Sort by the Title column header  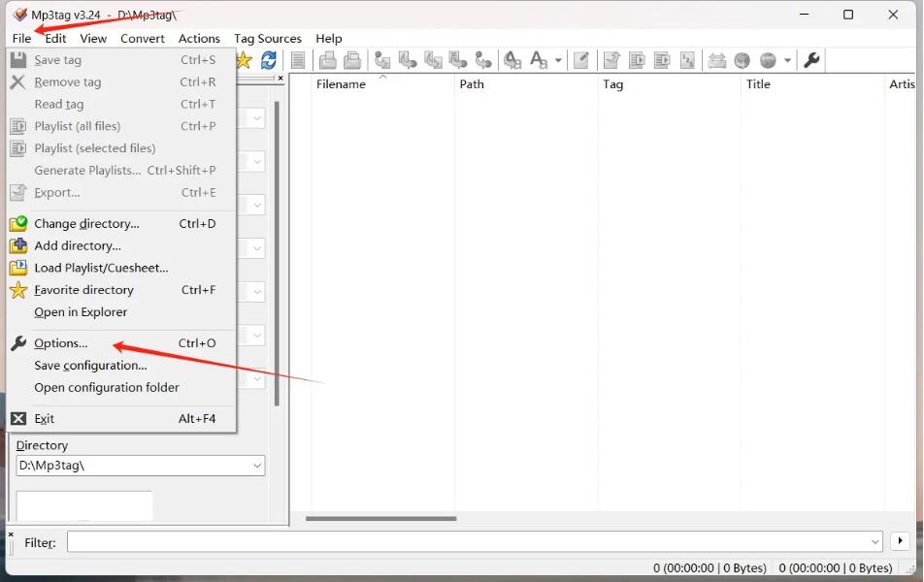[x=812, y=84]
